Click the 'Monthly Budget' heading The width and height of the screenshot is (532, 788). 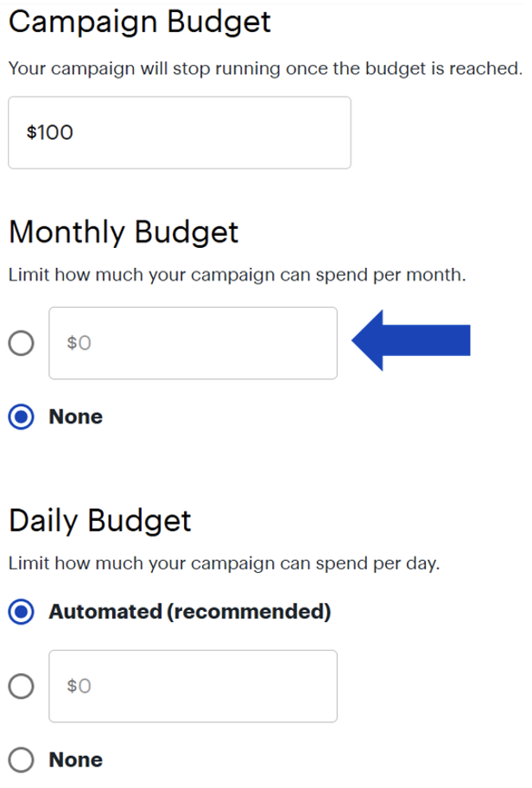tap(123, 232)
